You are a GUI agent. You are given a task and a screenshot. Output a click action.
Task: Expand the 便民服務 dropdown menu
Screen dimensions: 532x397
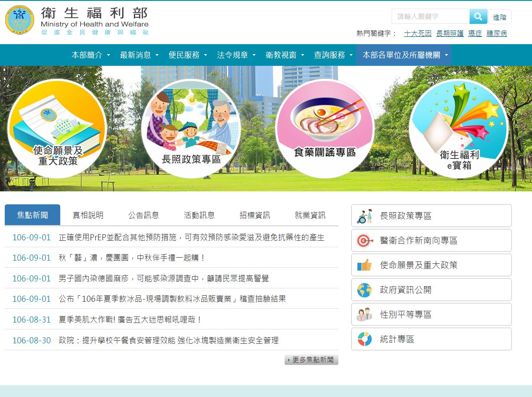tap(188, 55)
